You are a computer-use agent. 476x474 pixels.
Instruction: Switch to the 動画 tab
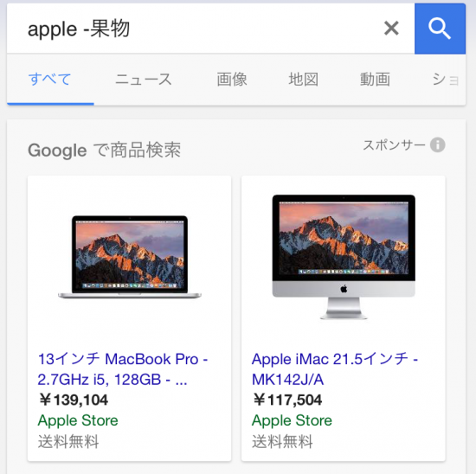click(x=375, y=80)
